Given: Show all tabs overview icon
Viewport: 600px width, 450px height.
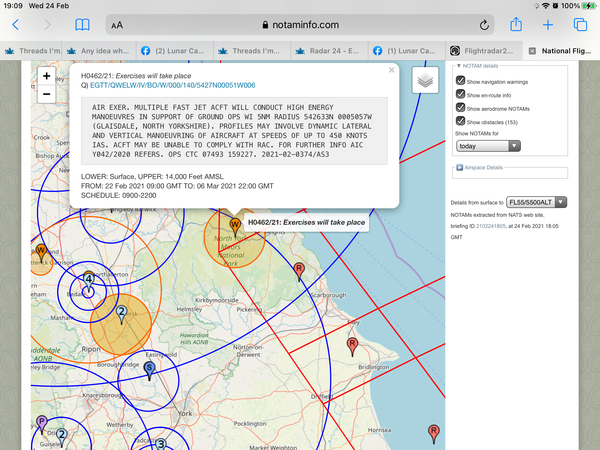Looking at the screenshot, I should point(580,24).
